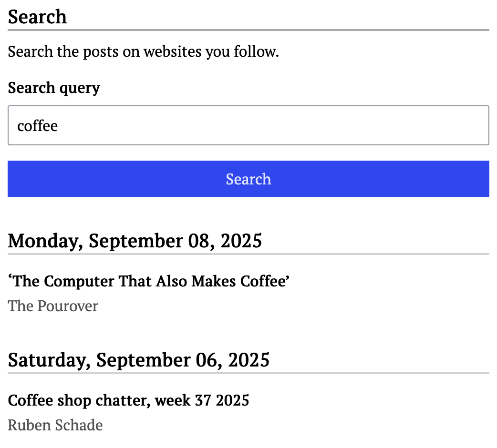Click the divider under the September 06 heading

(x=248, y=372)
